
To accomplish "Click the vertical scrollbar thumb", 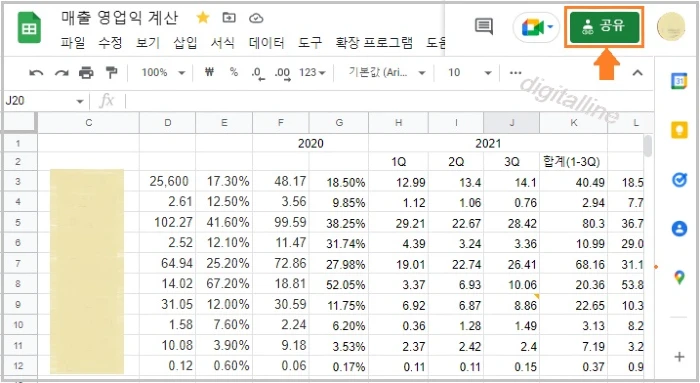I will coord(648,146).
